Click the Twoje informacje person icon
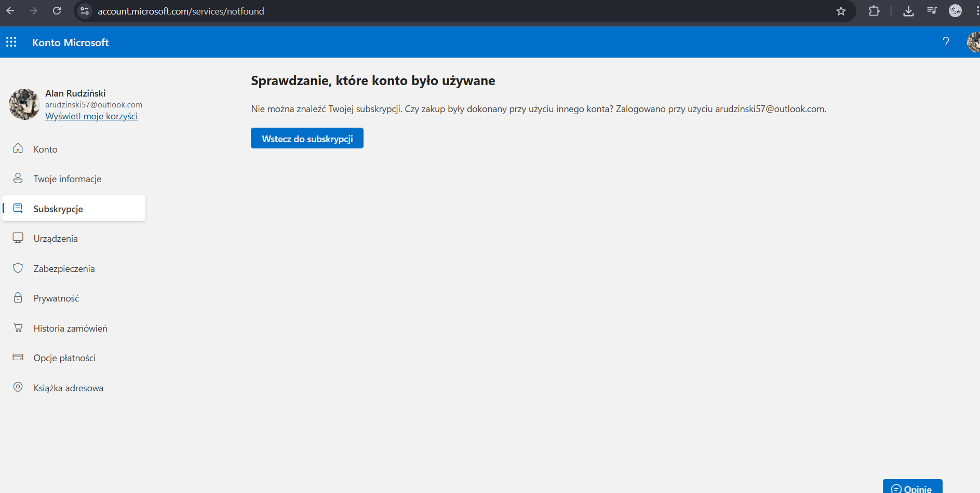This screenshot has height=493, width=980. coord(18,178)
